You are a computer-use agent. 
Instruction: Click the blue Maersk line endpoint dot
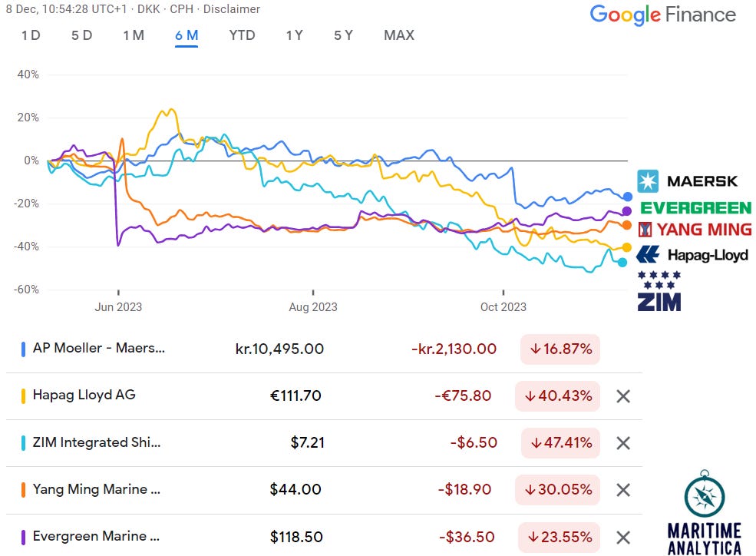(x=627, y=197)
